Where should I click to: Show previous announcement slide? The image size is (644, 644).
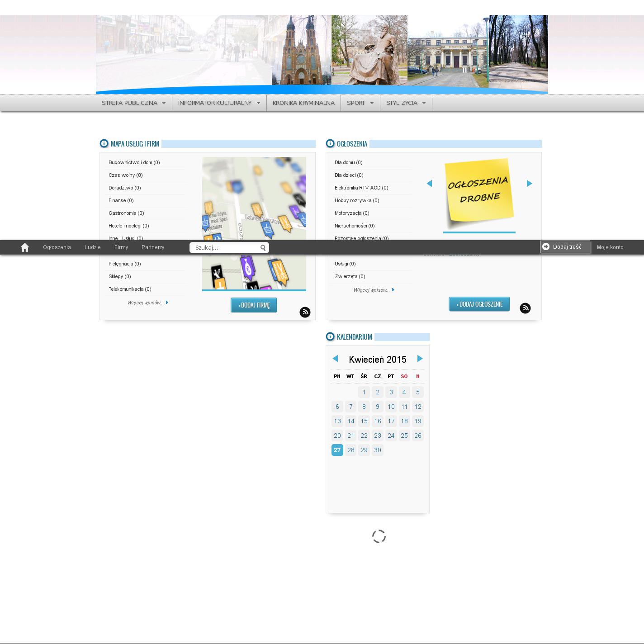click(429, 184)
